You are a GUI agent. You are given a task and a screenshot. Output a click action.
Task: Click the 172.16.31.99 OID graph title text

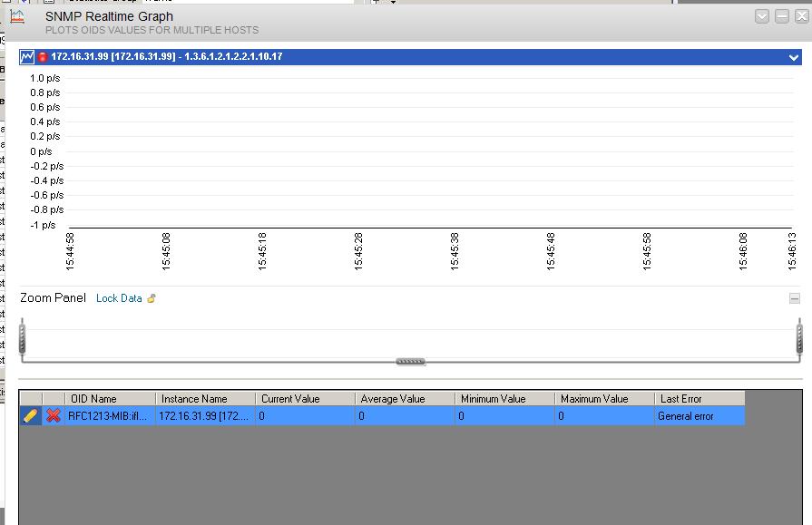167,56
